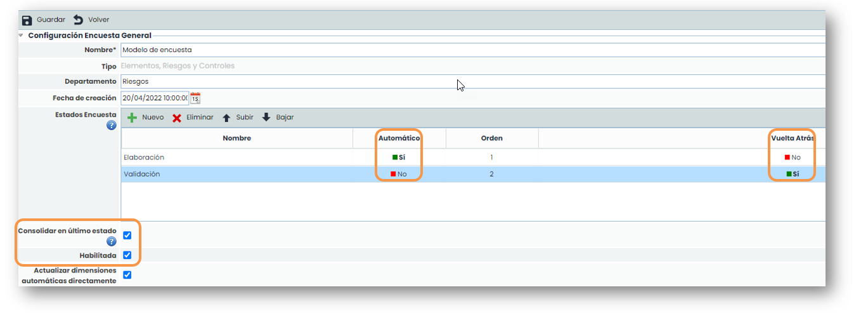Click the Guardar save disk icon
The height and width of the screenshot is (313, 868).
click(x=27, y=20)
